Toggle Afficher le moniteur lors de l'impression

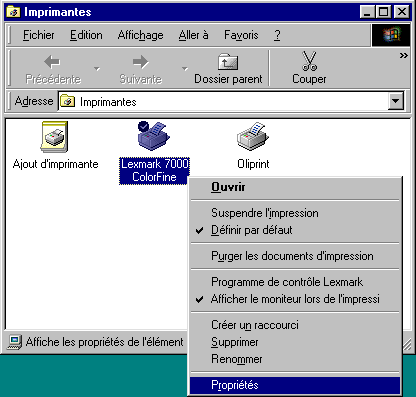pos(295,299)
